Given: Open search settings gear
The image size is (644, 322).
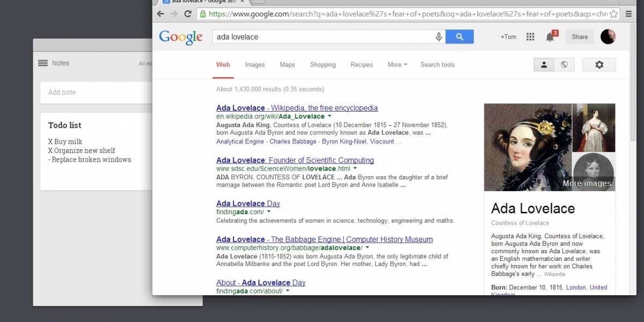Looking at the screenshot, I should [x=599, y=64].
